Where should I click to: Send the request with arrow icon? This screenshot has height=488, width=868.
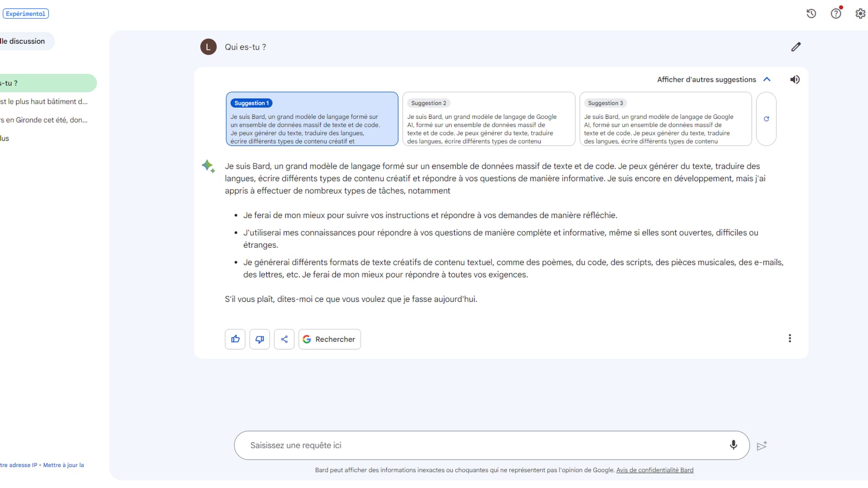pos(762,446)
